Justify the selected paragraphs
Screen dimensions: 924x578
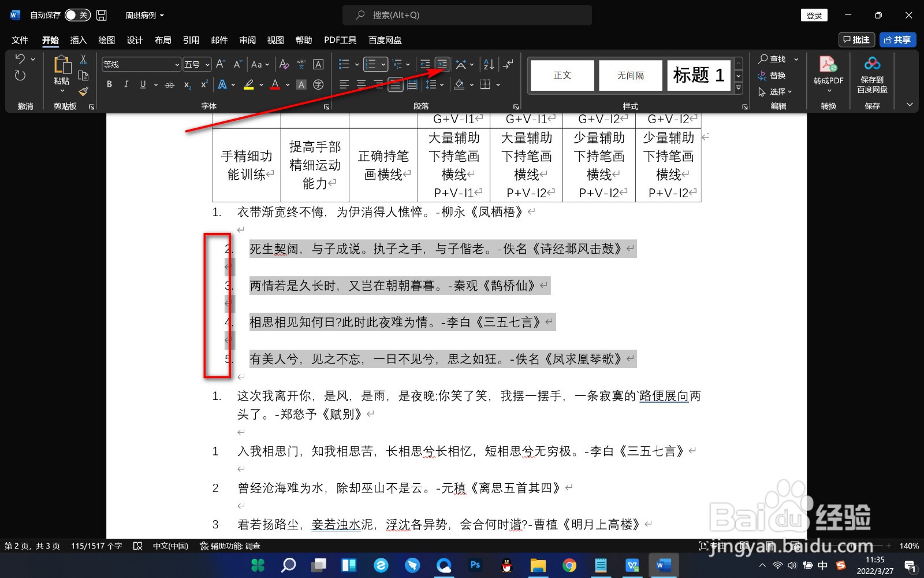[x=395, y=84]
